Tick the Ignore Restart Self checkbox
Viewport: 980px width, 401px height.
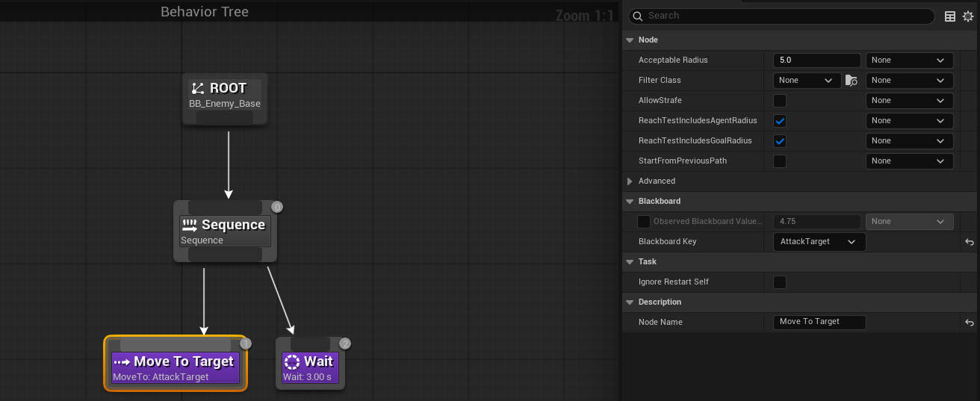[780, 282]
